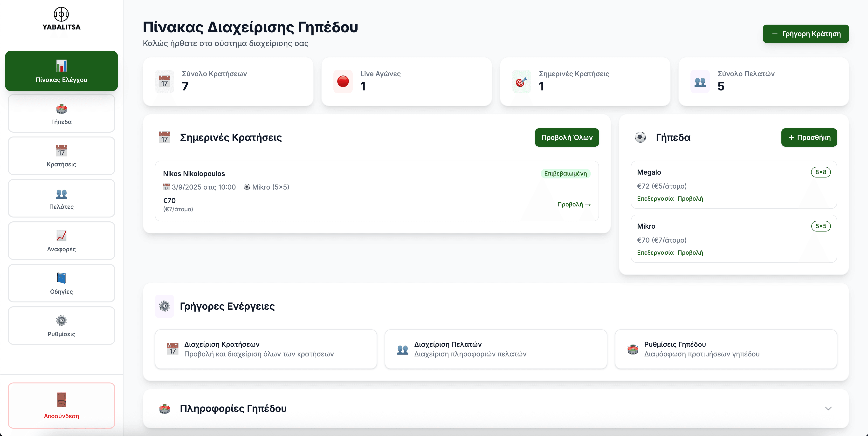Click the Προβολή Όλων button
Screen dimensions: 868x436
pos(567,137)
